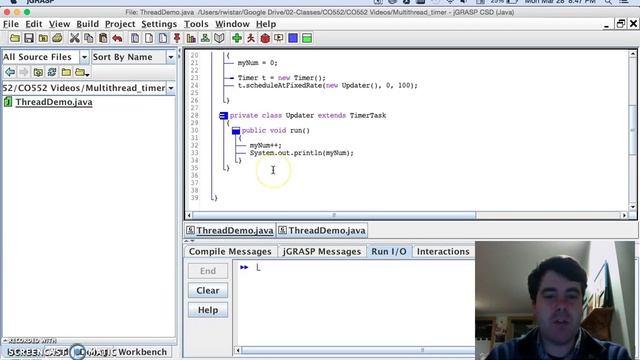Screen dimensions: 640x360
Task: Click the line t.scheduleAtFixedRate(new Updater(), 0, 100);
Action: [328, 86]
